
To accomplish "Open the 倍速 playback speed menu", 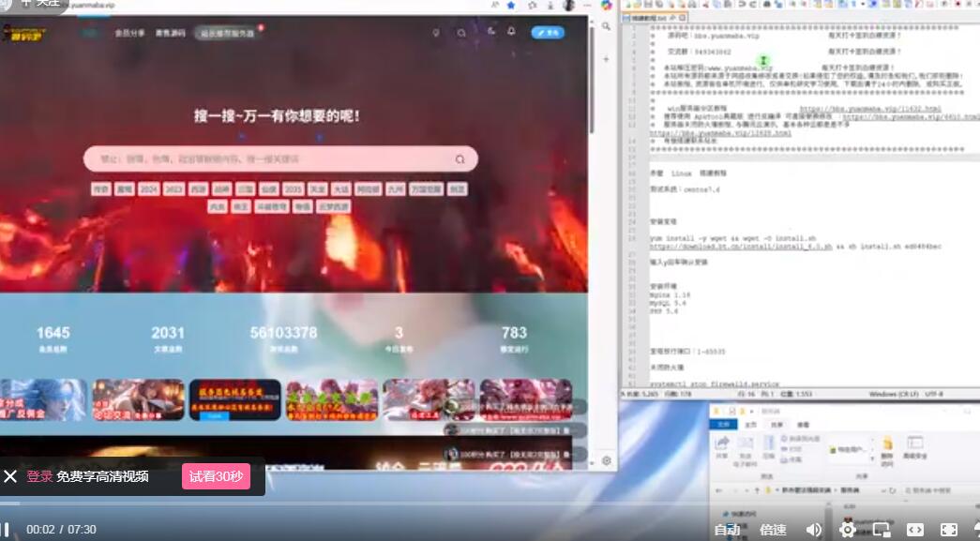I will [x=773, y=530].
